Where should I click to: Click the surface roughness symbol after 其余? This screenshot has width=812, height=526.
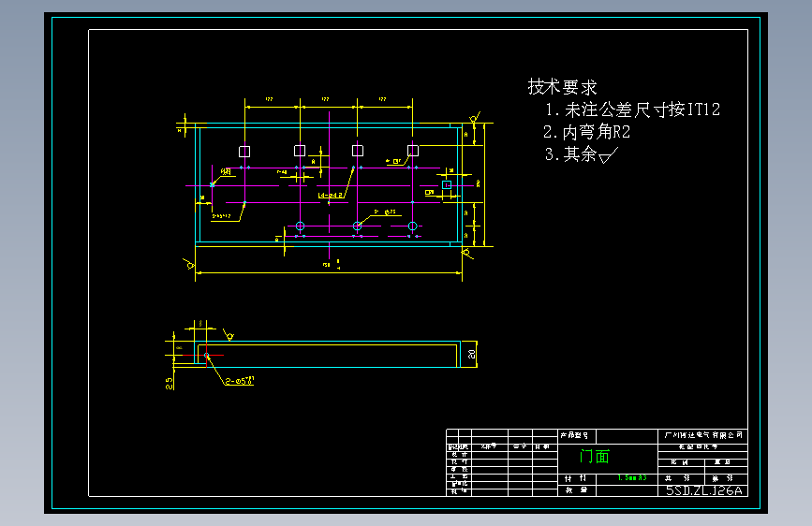click(609, 155)
